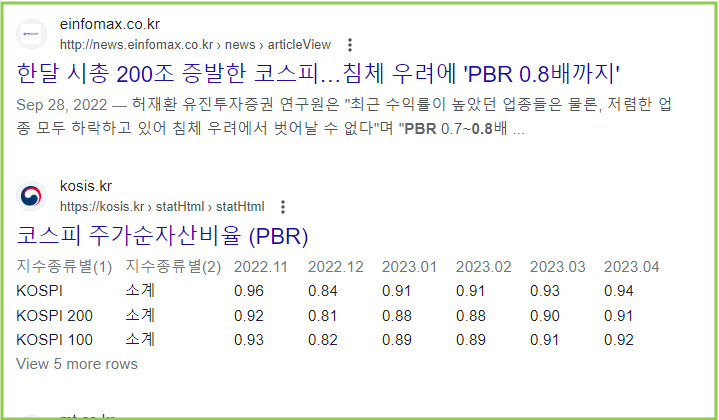
Task: Click the '소계' cell in KOSPI 200 row
Action: coord(140,315)
